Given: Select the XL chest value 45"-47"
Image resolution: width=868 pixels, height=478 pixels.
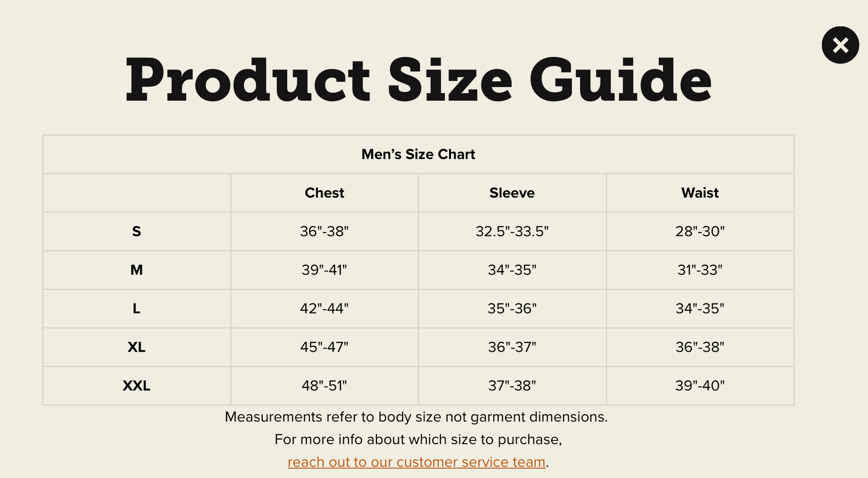Looking at the screenshot, I should click(324, 347).
